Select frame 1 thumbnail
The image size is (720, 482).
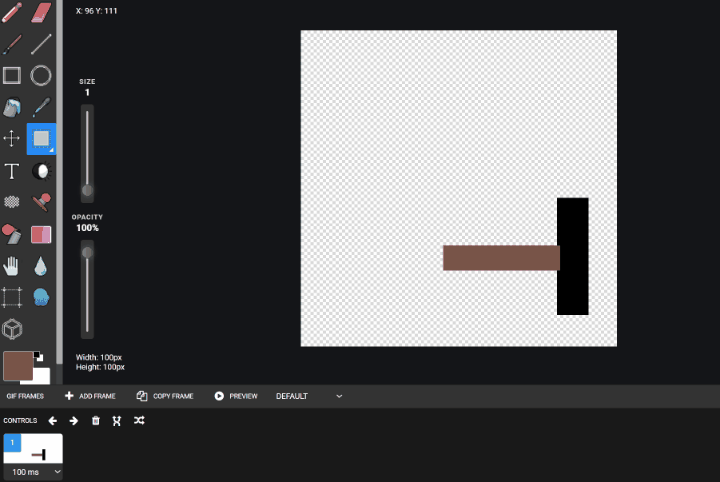33,448
